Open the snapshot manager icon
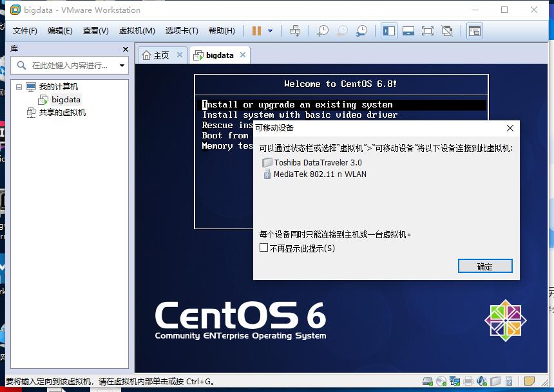Viewport: 554px width, 392px height. pyautogui.click(x=361, y=31)
